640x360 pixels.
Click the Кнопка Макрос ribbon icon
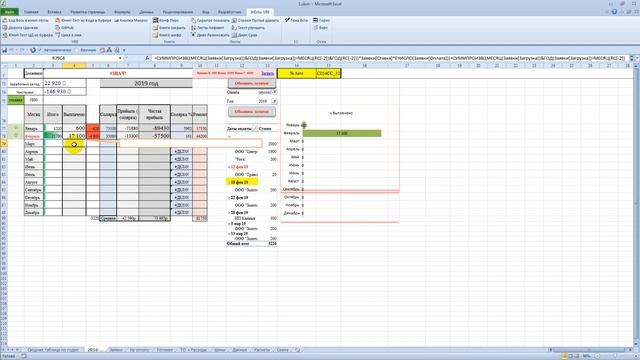[x=116, y=20]
